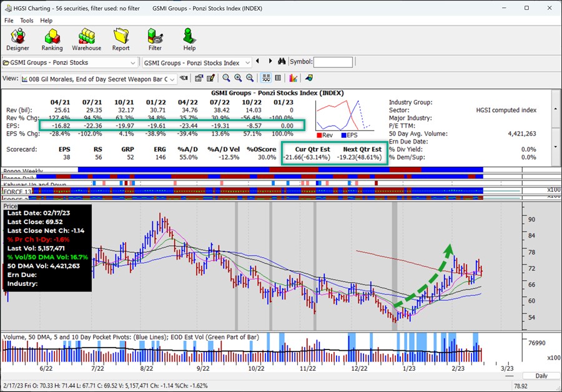
Task: Click the %OScore value 30.0%
Action: pos(267,157)
